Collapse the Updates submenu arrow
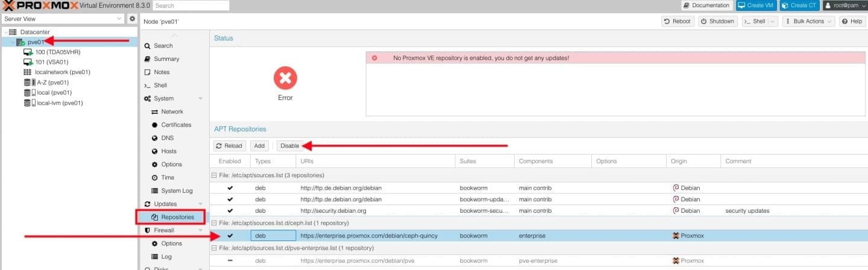Image resolution: width=868 pixels, height=270 pixels. coord(201,204)
